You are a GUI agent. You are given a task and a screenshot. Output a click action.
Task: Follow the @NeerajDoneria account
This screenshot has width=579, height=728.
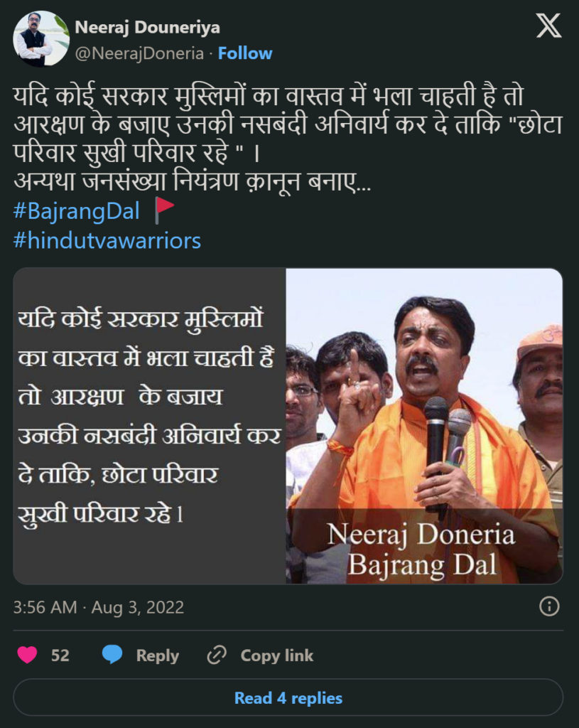tap(245, 53)
